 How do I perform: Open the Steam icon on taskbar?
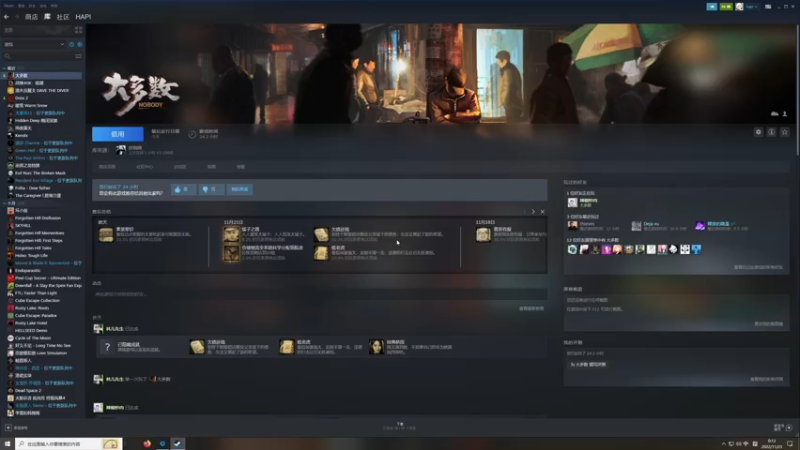pos(178,444)
